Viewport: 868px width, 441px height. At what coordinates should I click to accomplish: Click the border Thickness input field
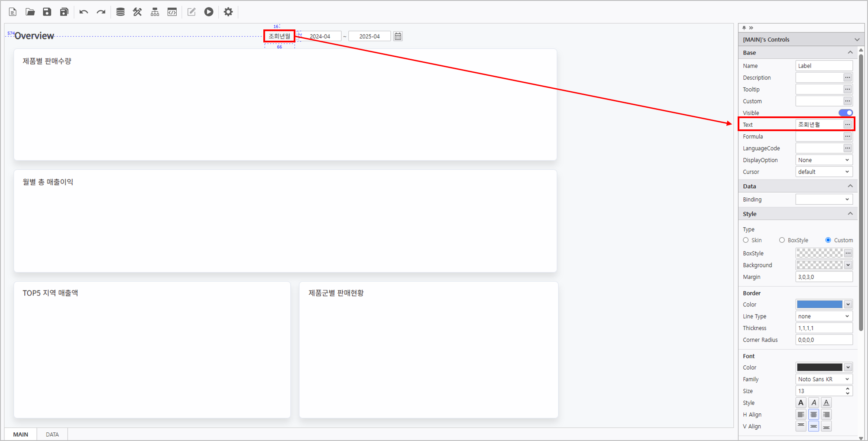[x=824, y=328]
